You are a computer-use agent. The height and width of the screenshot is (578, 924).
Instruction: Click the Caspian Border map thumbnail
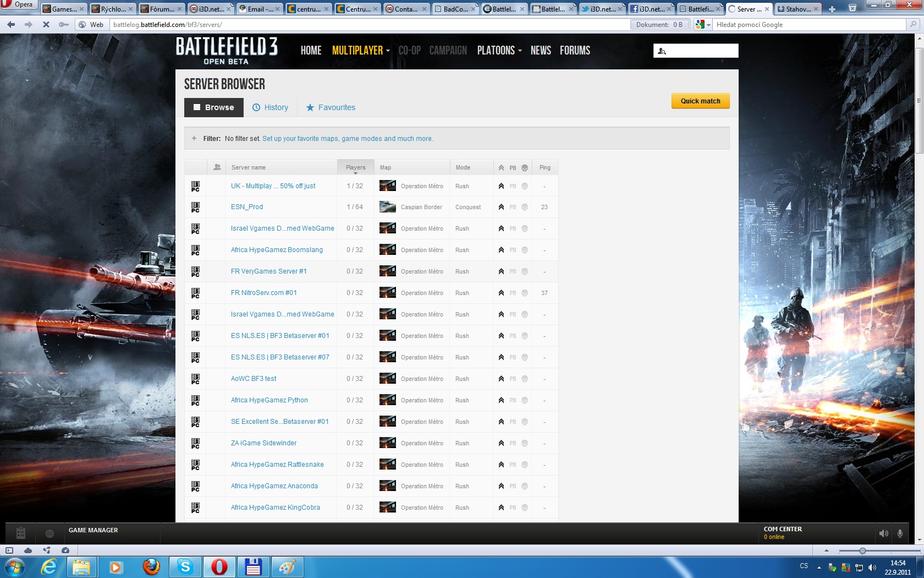coord(388,207)
